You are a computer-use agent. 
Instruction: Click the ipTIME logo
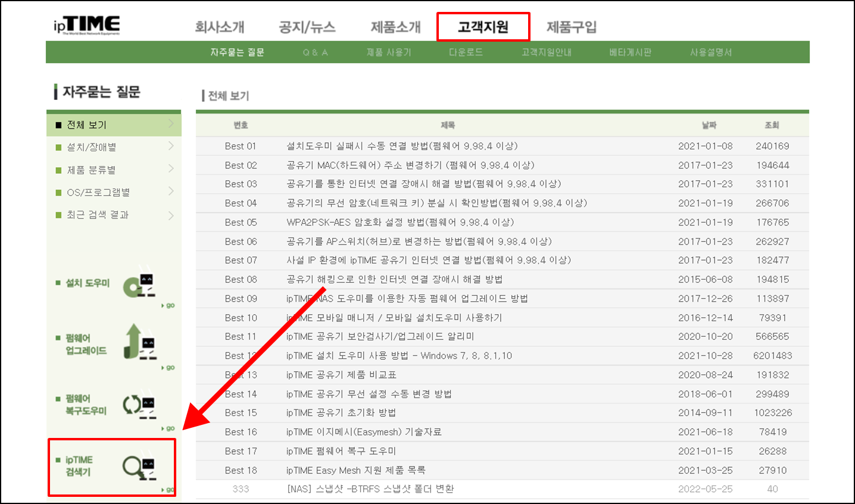pyautogui.click(x=85, y=24)
